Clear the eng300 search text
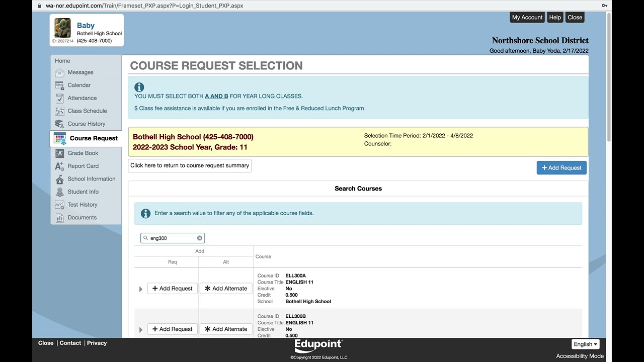Image resolution: width=644 pixels, height=362 pixels. [x=200, y=238]
